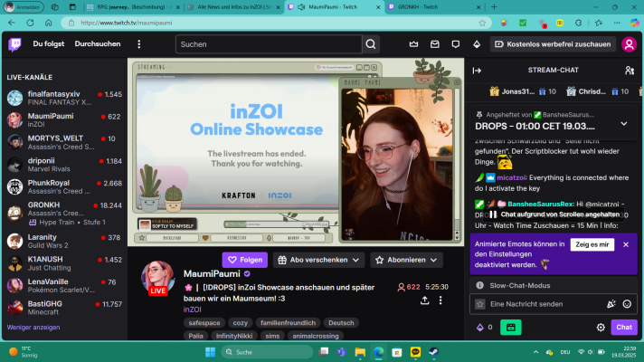Open the user profile avatar menu
The image size is (644, 362).
629,44
